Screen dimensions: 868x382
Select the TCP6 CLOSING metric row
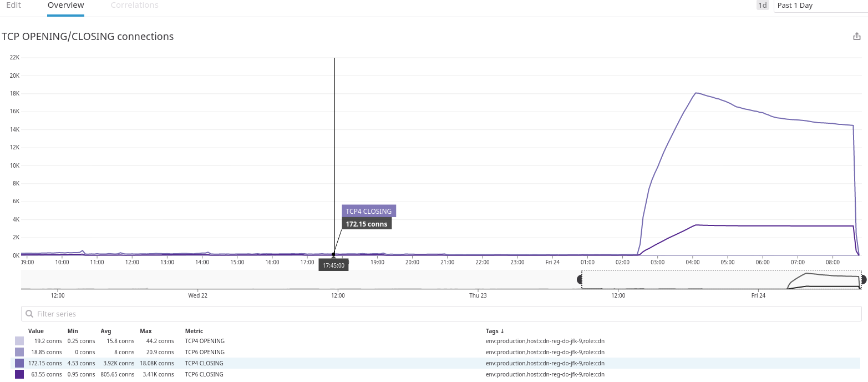click(435, 374)
